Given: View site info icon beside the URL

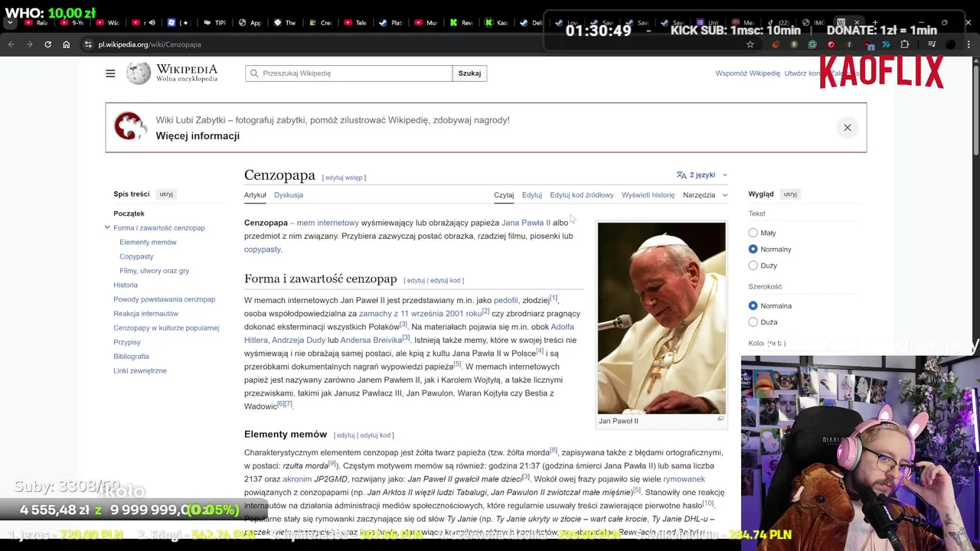Looking at the screenshot, I should tap(88, 44).
